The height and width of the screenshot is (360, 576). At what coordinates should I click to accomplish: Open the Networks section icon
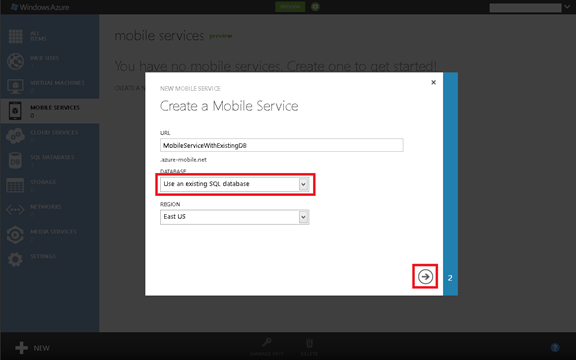(x=15, y=210)
